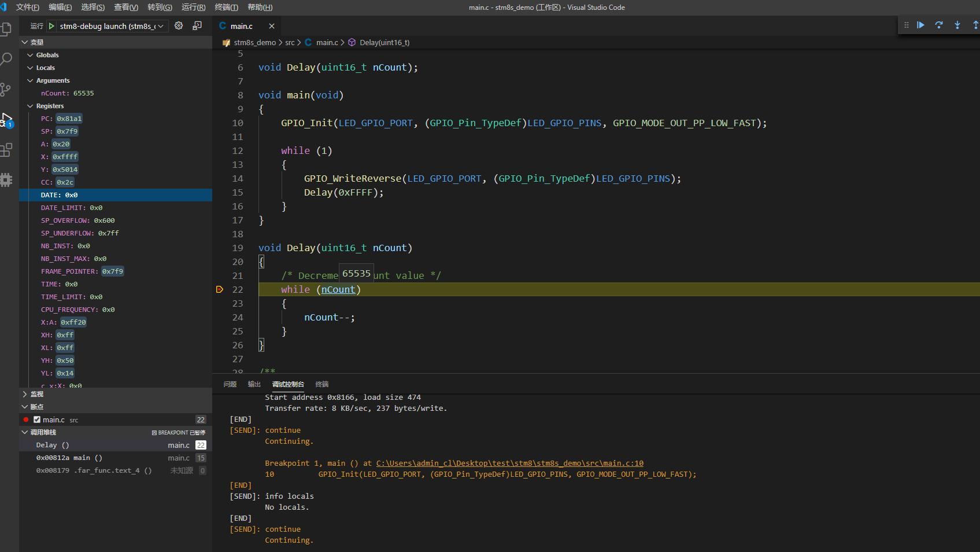Viewport: 980px width, 552px height.
Task: Start debugging with the green play button
Action: pyautogui.click(x=51, y=26)
